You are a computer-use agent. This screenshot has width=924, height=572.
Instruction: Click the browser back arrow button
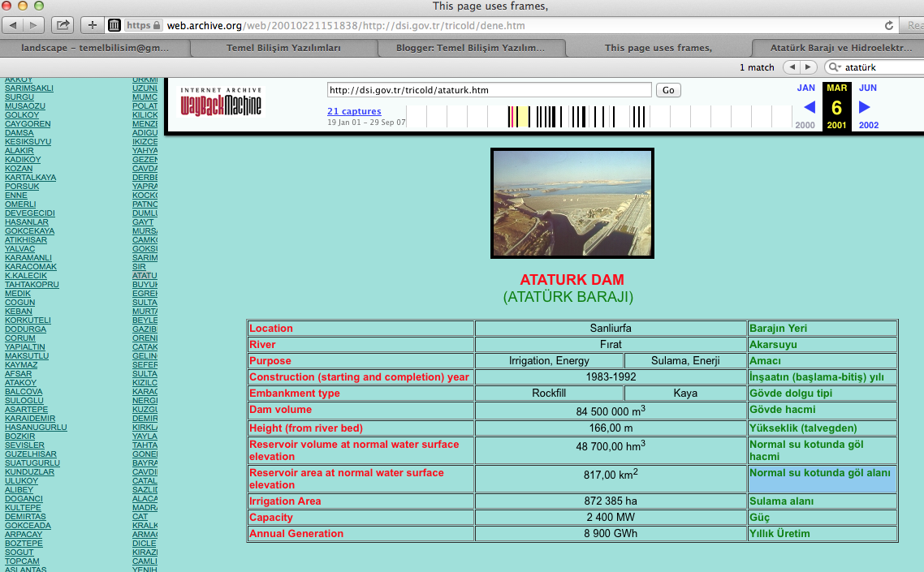click(x=14, y=25)
